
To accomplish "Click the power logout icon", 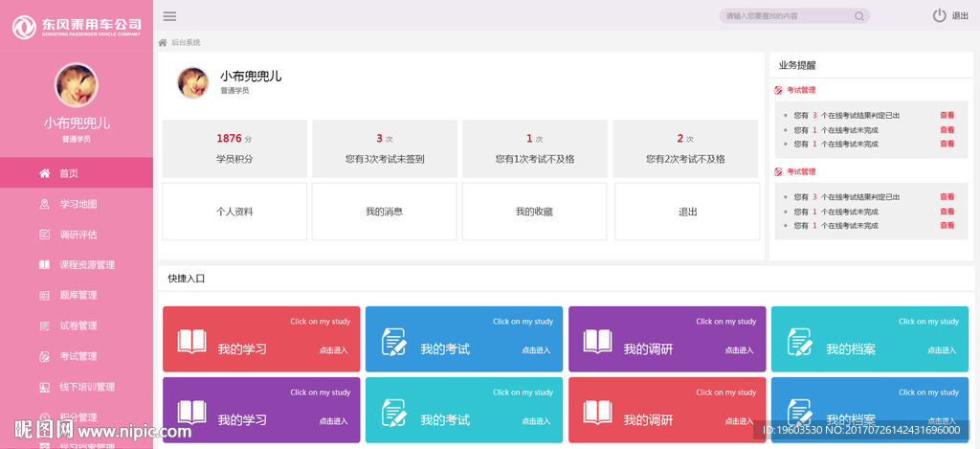I will [939, 15].
